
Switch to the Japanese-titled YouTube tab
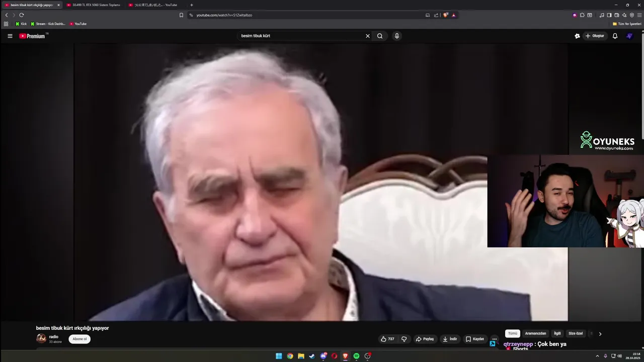155,5
